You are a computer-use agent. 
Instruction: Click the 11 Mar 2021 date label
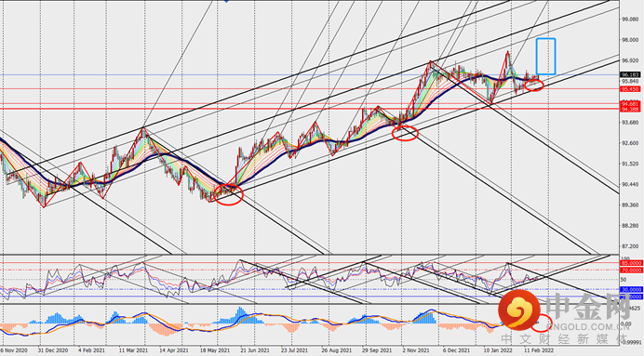point(133,350)
